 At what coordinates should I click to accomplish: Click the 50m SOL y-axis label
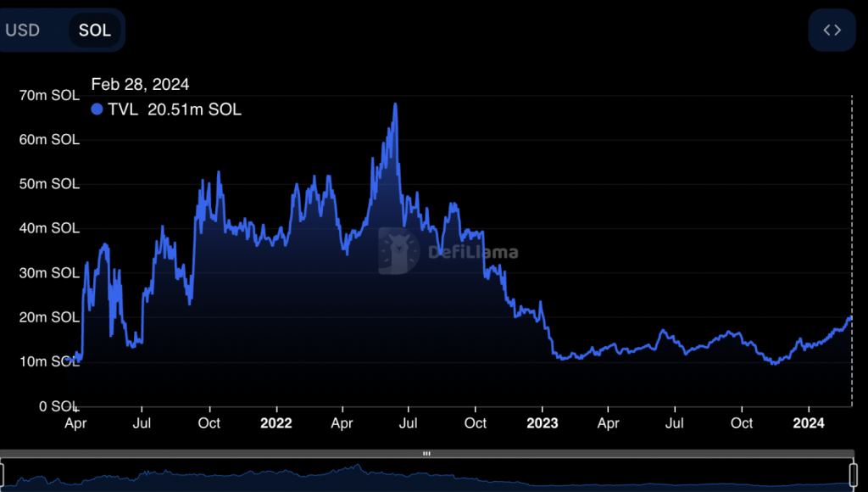point(49,184)
